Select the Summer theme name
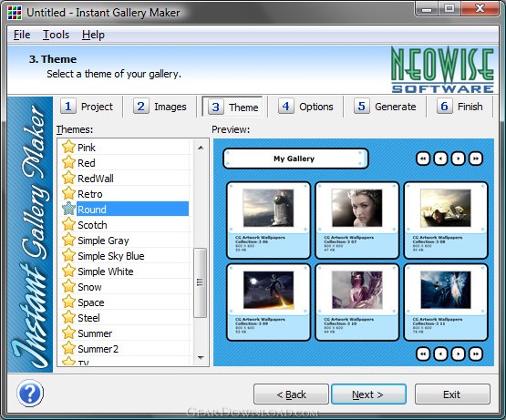The image size is (506, 420). click(95, 333)
